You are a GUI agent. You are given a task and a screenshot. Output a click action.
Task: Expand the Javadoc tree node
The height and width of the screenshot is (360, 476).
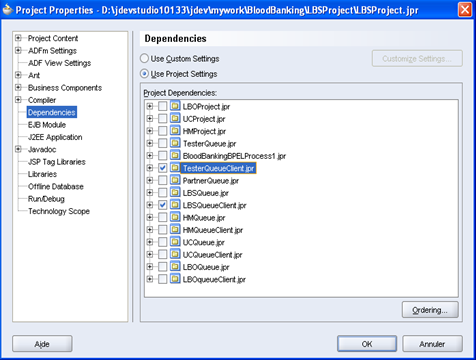[x=18, y=149]
